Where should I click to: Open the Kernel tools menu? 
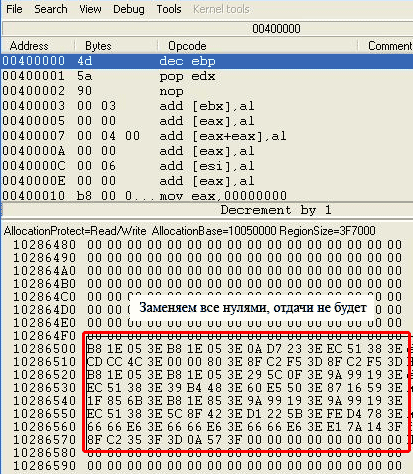pyautogui.click(x=221, y=9)
